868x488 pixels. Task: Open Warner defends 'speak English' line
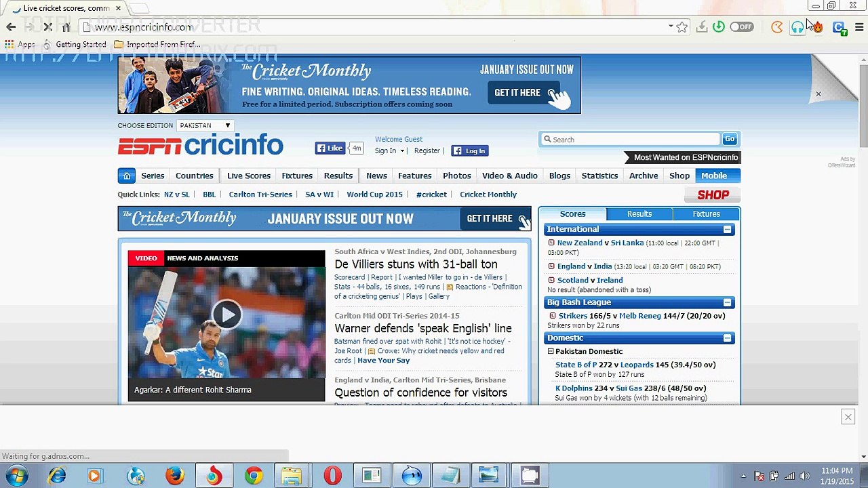tap(423, 329)
